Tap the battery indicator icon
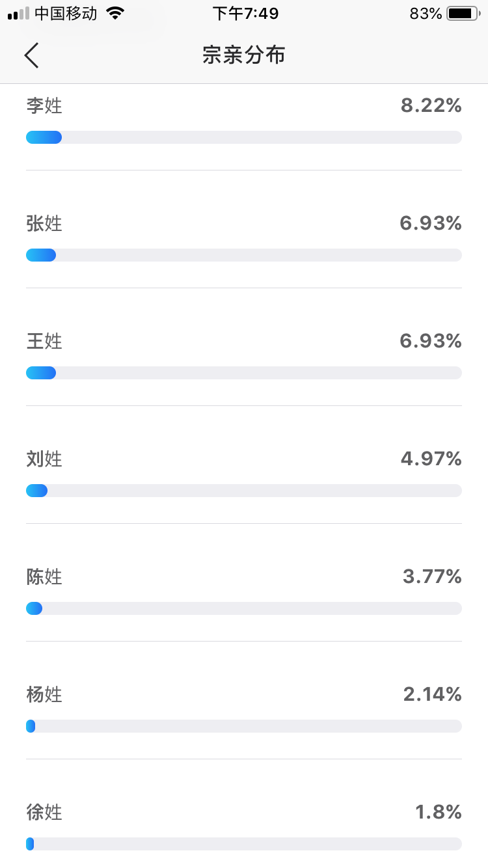The width and height of the screenshot is (488, 868). (463, 14)
